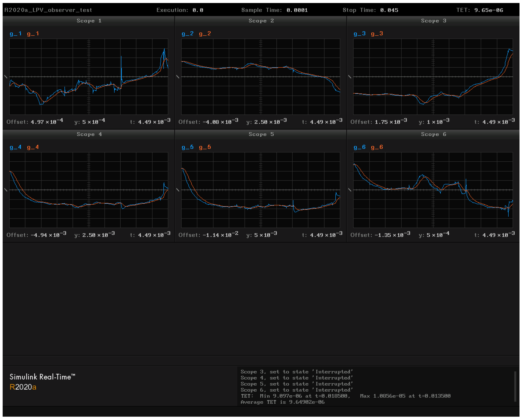Click Scope 1 zero-level marker tick

6,77
